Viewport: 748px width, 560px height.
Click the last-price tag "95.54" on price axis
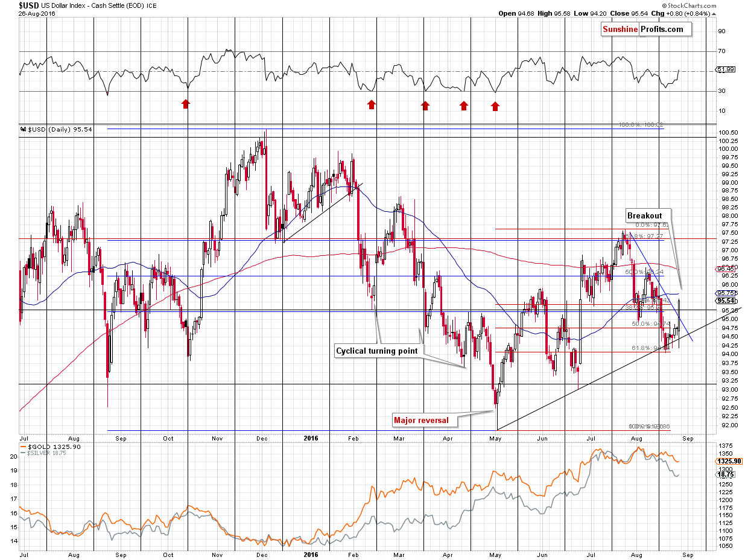726,301
